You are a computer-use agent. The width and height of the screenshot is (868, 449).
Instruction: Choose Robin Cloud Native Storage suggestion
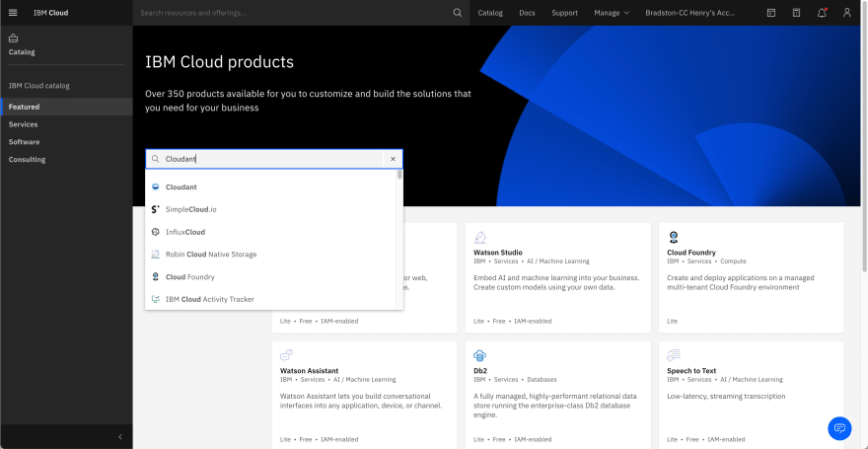270,255
